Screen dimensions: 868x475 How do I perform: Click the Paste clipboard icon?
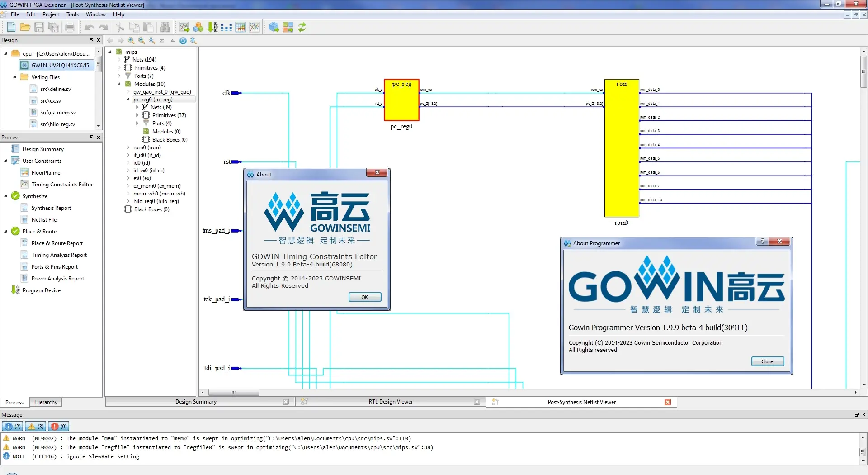point(148,27)
